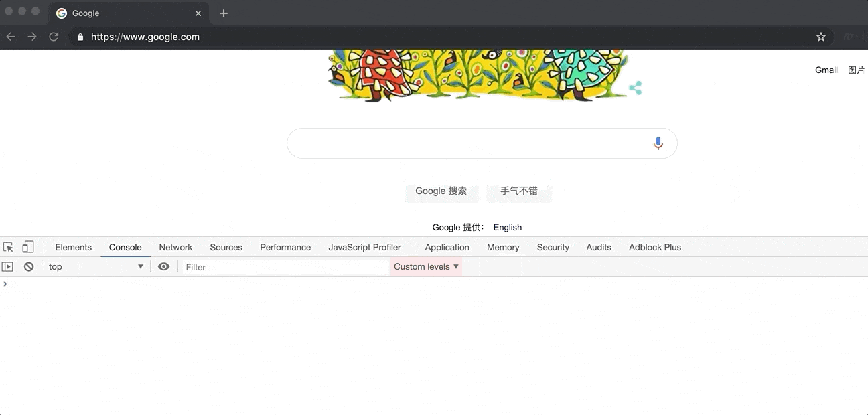Open the Audits tab
The height and width of the screenshot is (415, 868).
point(599,247)
